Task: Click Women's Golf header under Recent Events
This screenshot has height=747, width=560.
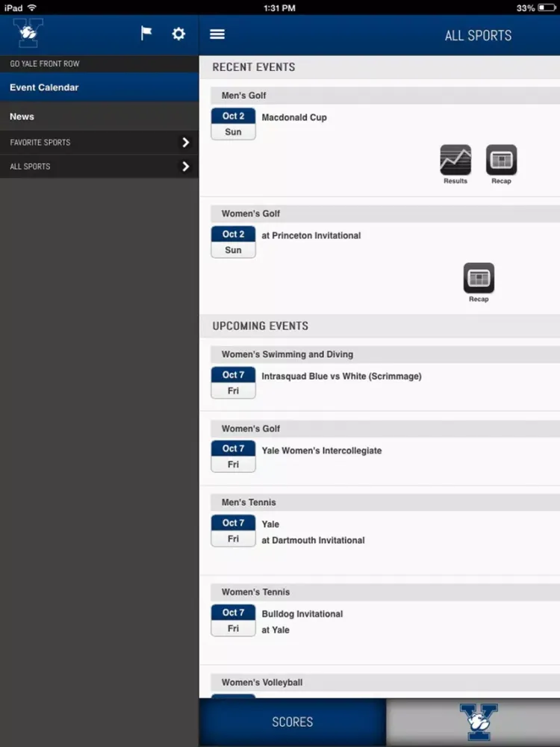Action: (x=385, y=214)
